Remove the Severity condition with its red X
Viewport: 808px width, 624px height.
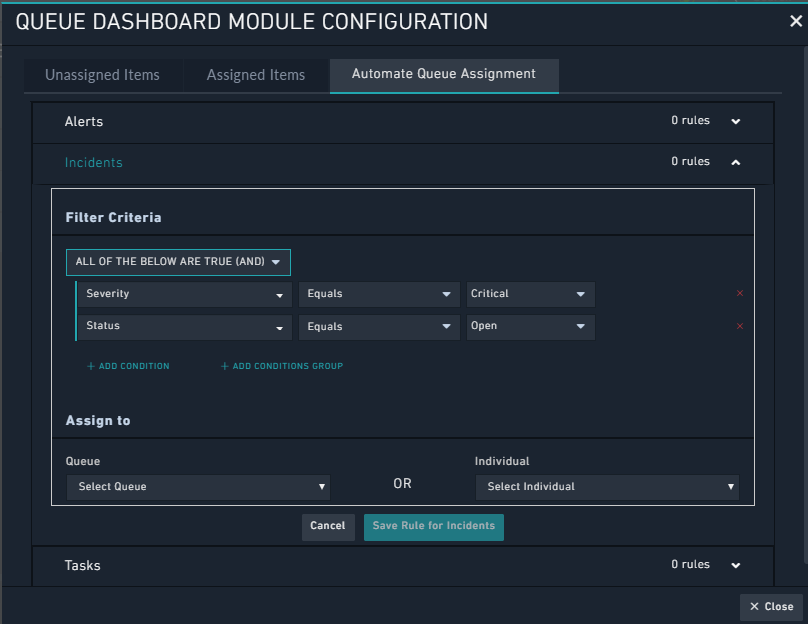coord(739,293)
